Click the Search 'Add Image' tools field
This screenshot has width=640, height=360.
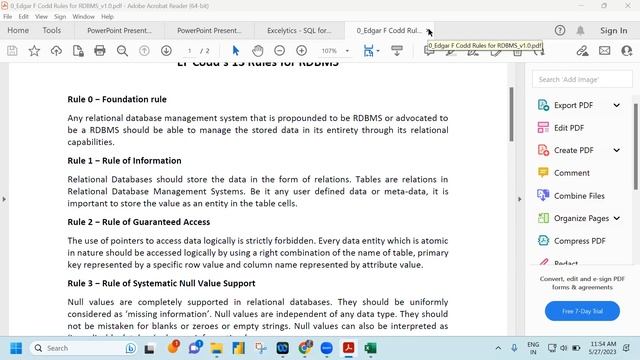click(582, 79)
